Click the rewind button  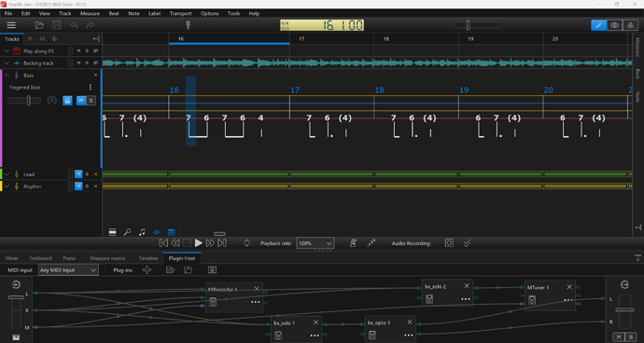175,243
